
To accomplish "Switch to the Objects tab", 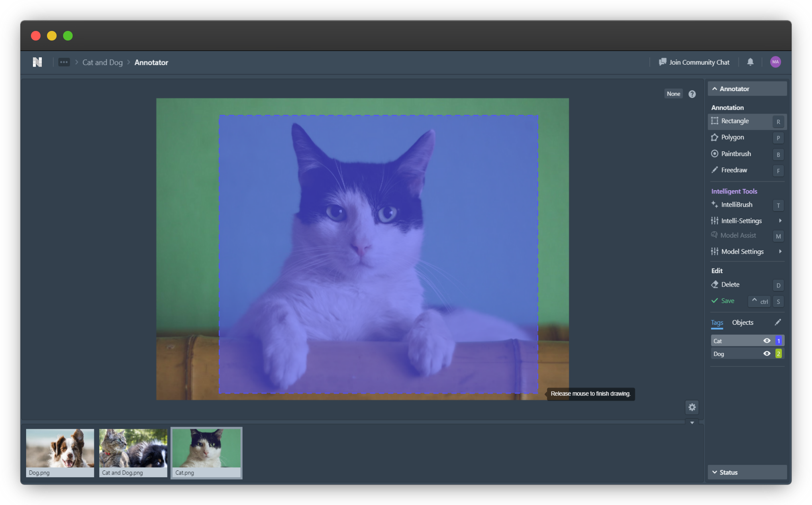I will (743, 322).
